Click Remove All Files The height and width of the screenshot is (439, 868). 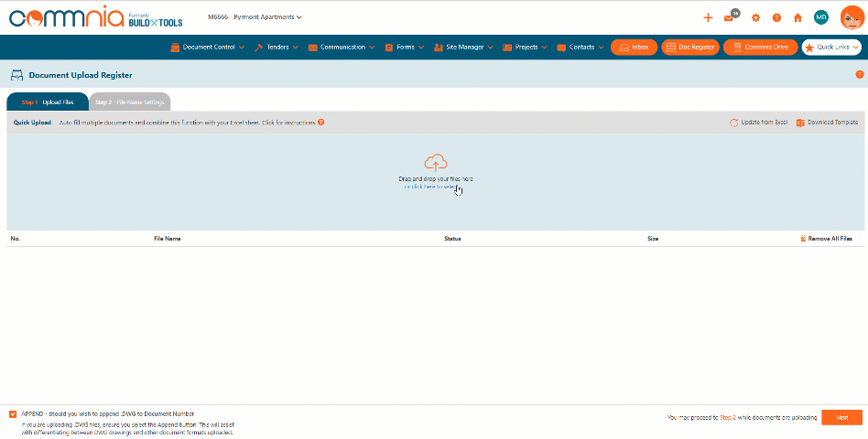point(826,238)
